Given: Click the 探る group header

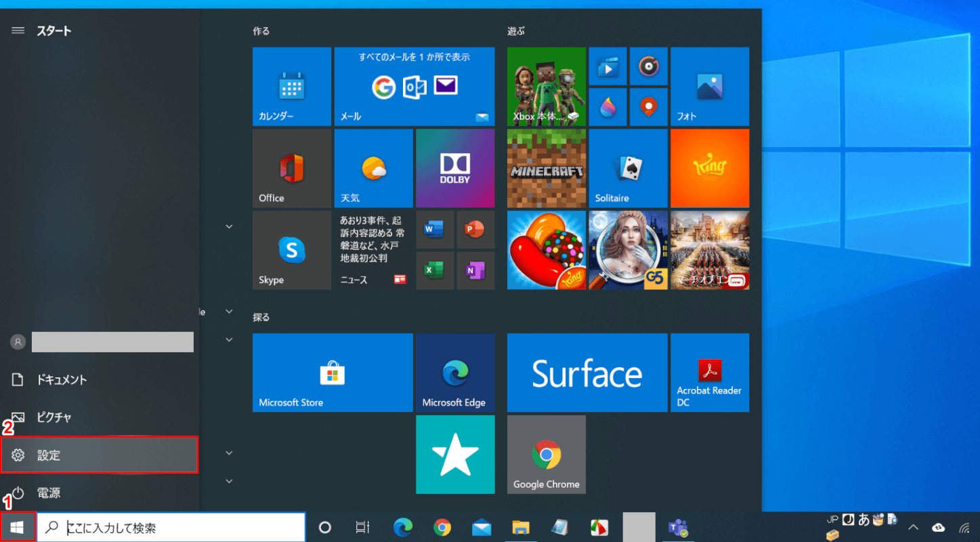Looking at the screenshot, I should click(261, 317).
